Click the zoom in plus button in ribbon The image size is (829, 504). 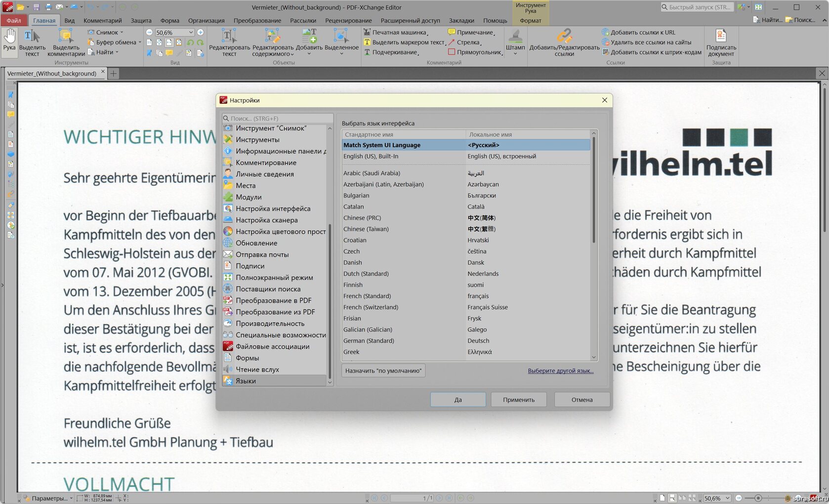[x=201, y=32]
